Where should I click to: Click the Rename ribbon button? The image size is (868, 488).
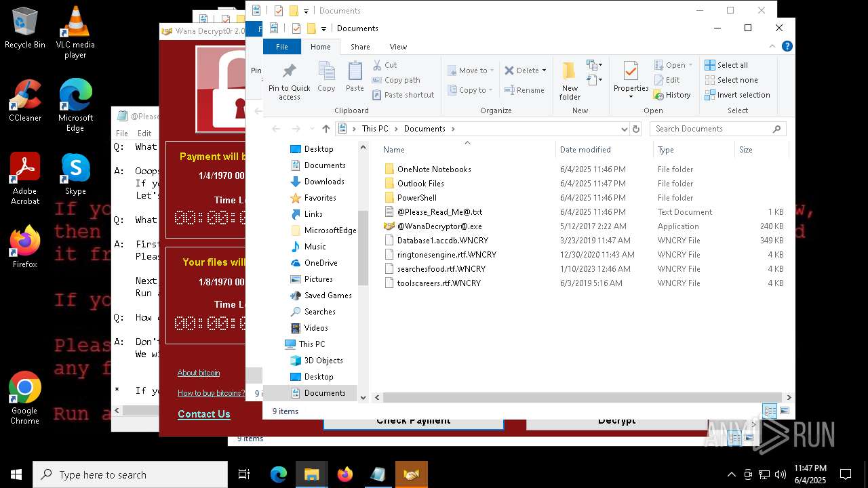[x=525, y=90]
